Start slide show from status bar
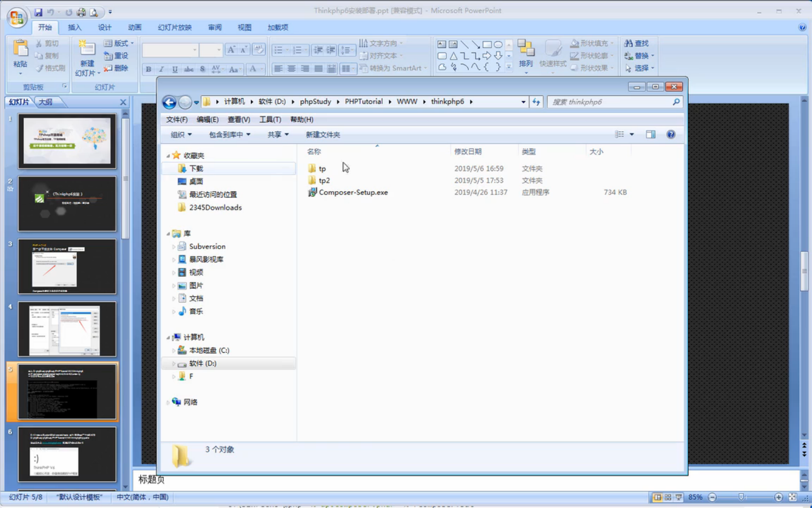This screenshot has height=508, width=812. point(679,497)
